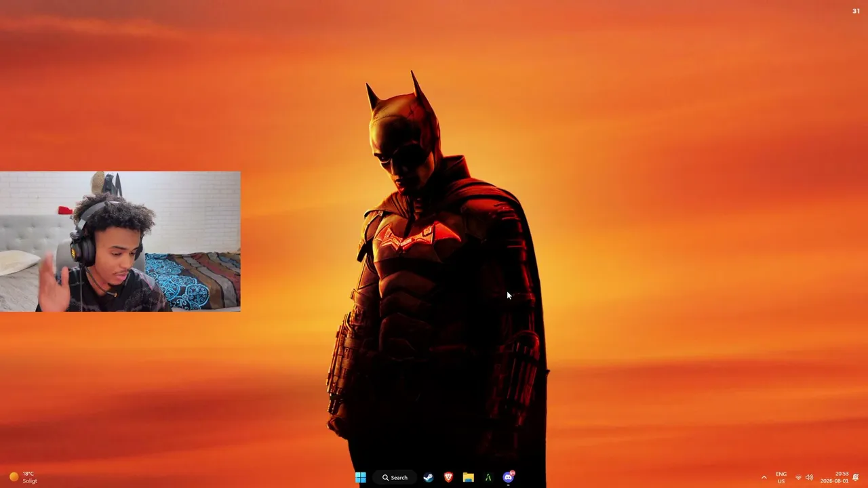Image resolution: width=868 pixels, height=488 pixels.
Task: Switch to Discord on the taskbar
Action: 509,477
